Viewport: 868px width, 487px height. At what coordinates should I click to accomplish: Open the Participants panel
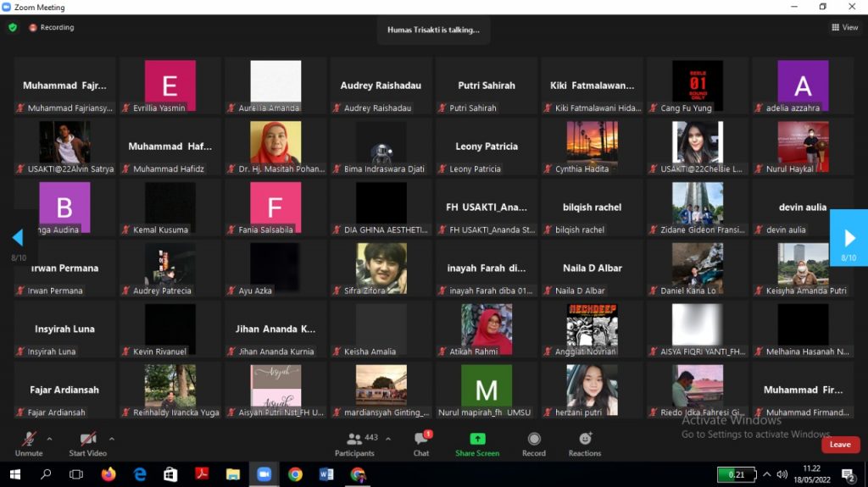coord(354,439)
